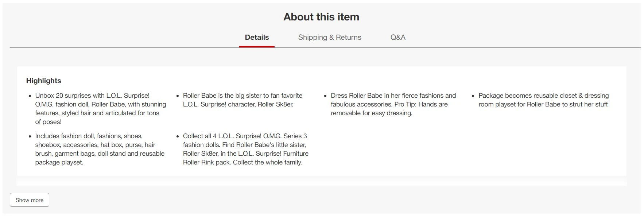Click the Highlights section heading
This screenshot has height=217, width=644.
44,81
